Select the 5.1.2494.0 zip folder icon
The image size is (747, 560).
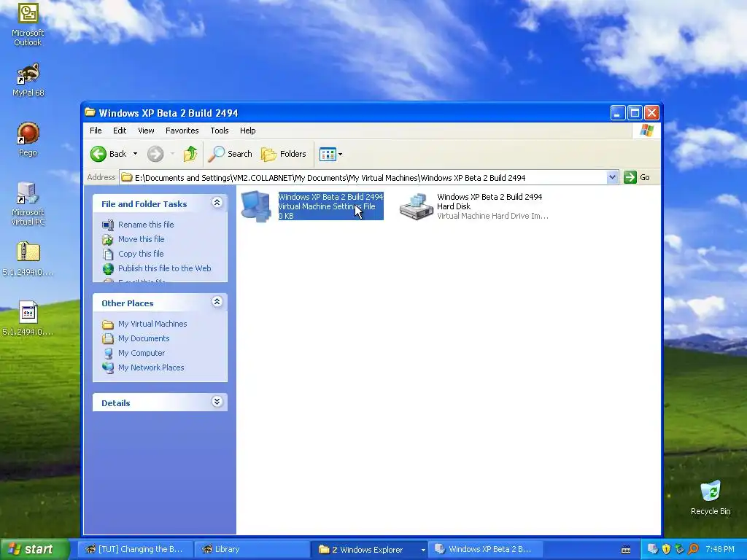[28, 259]
